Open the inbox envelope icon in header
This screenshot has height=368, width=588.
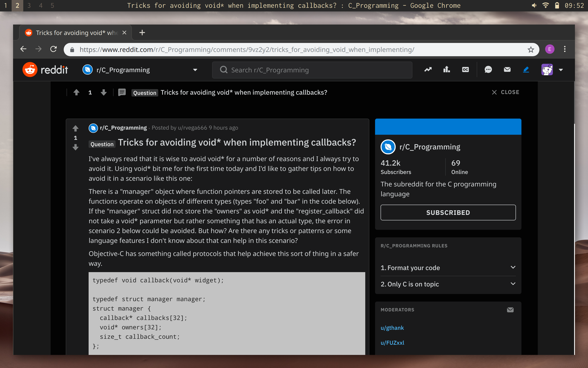click(507, 70)
